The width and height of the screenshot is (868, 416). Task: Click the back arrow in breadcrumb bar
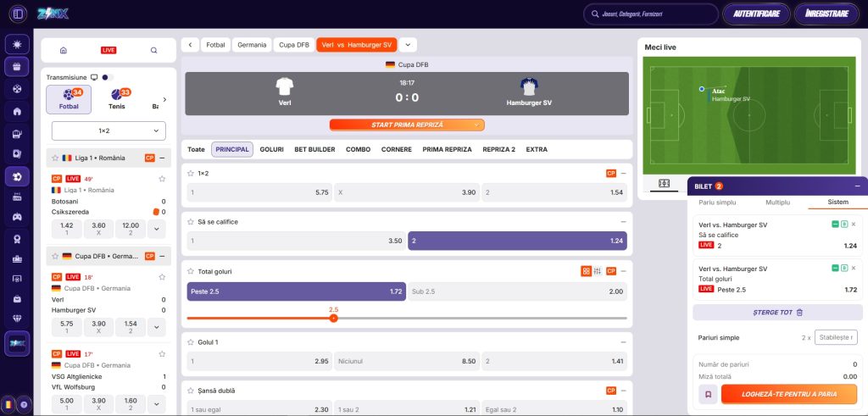tap(190, 45)
